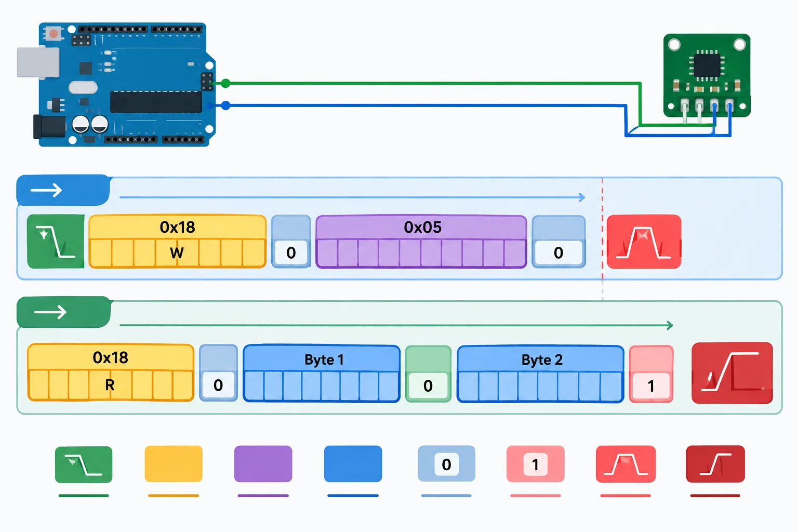Click the green START condition icon in write row
Viewport: 798px width, 532px height.
(56, 241)
